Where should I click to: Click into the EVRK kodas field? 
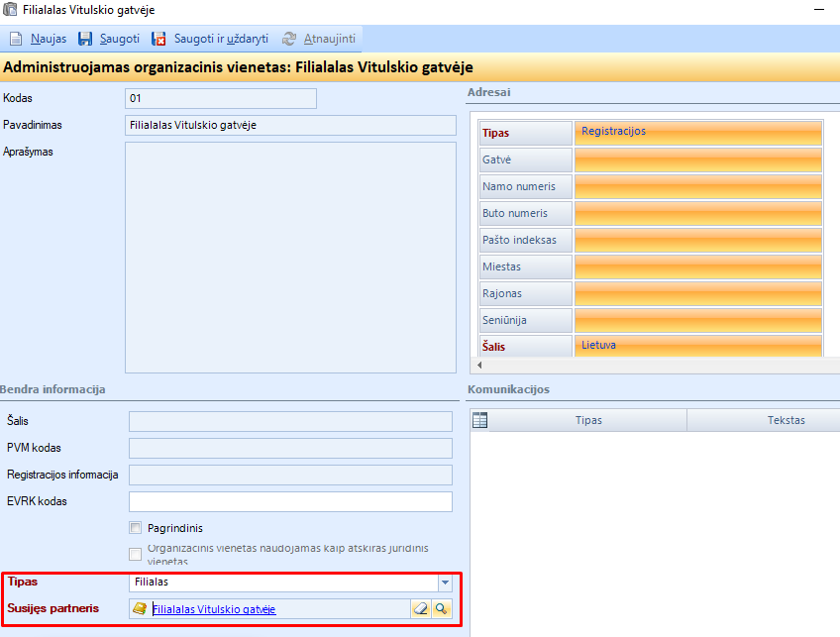tap(290, 501)
